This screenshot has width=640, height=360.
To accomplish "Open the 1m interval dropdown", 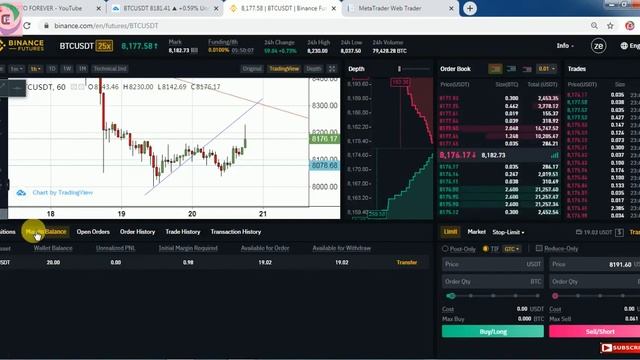I will tap(17, 69).
